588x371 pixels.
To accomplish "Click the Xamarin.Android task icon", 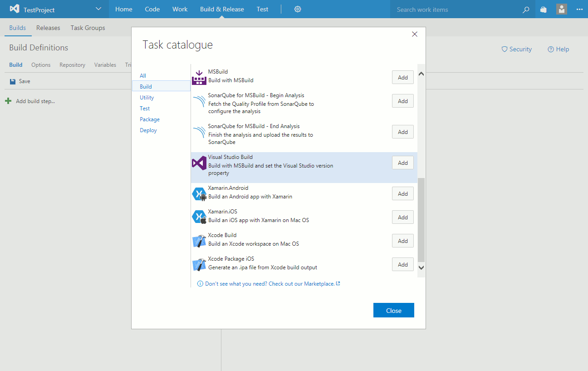I will [199, 194].
